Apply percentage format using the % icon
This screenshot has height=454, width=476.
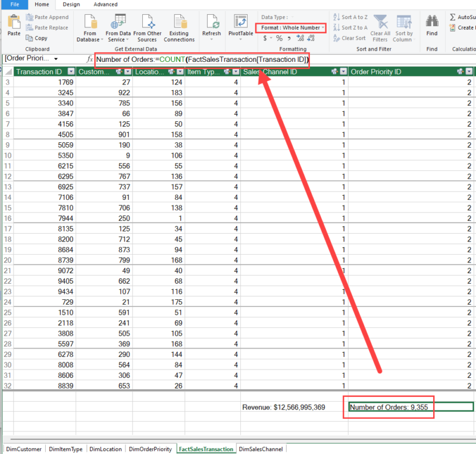(278, 37)
